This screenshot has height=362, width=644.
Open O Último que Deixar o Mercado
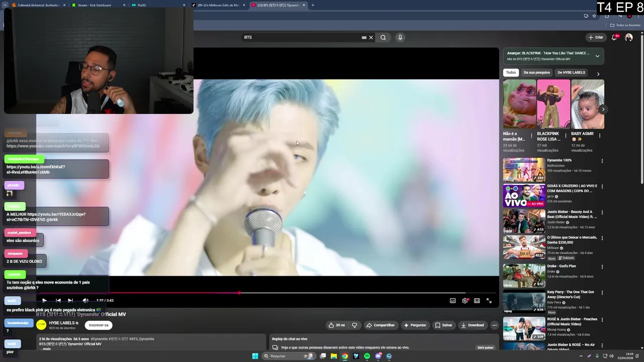click(524, 247)
